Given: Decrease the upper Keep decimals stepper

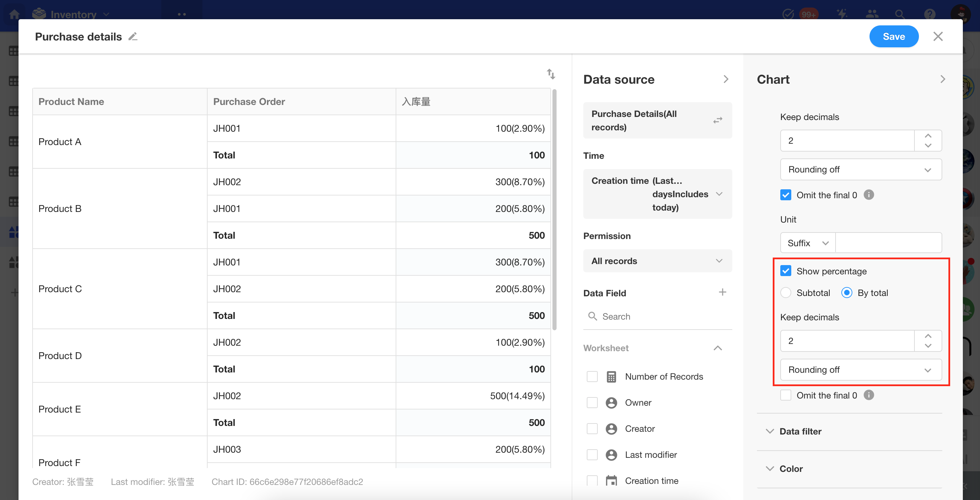Looking at the screenshot, I should coord(928,145).
